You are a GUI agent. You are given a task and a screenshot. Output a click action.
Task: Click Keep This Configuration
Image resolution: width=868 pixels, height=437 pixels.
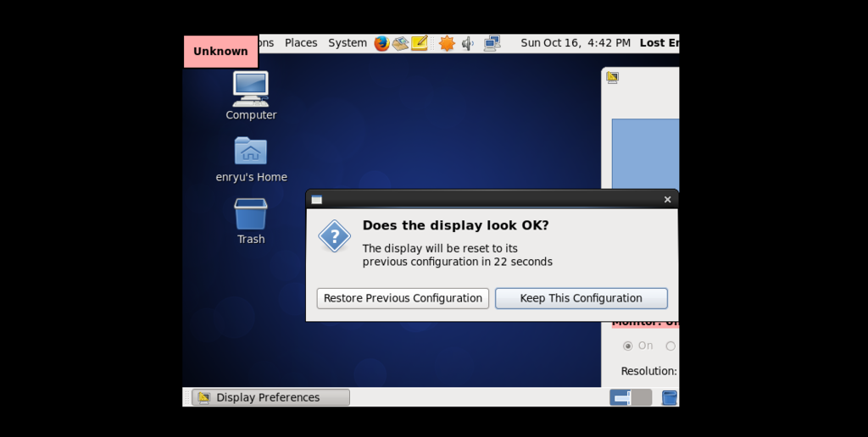pyautogui.click(x=581, y=298)
